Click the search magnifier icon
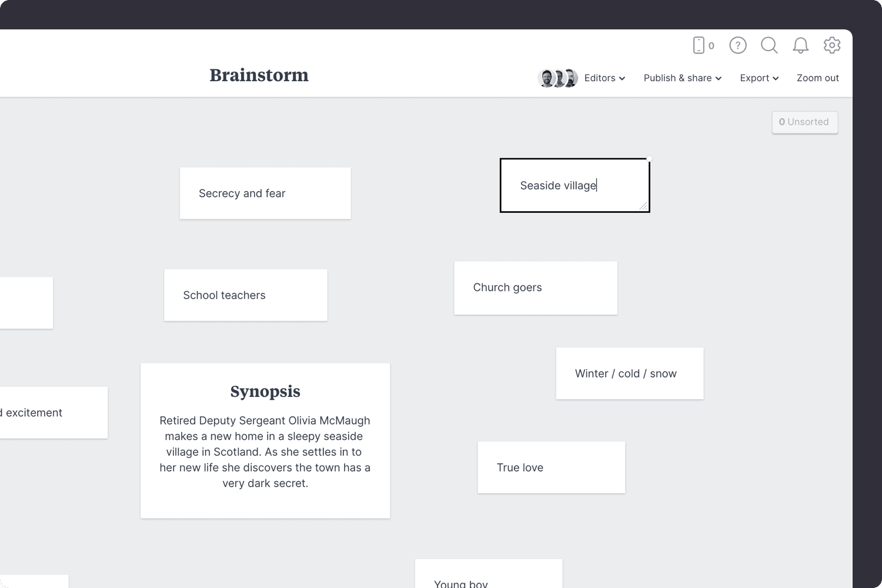Screen dimensions: 882x588 pyautogui.click(x=769, y=45)
